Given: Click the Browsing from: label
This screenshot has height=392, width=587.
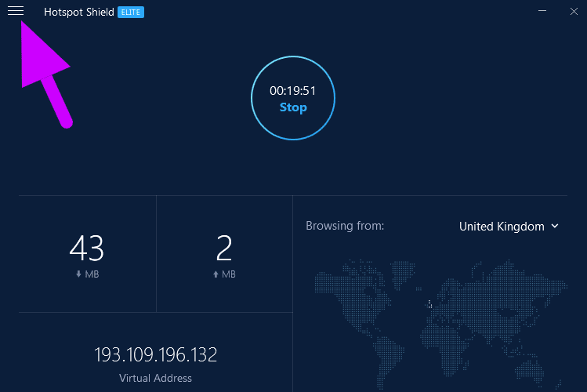Looking at the screenshot, I should click(x=345, y=226).
